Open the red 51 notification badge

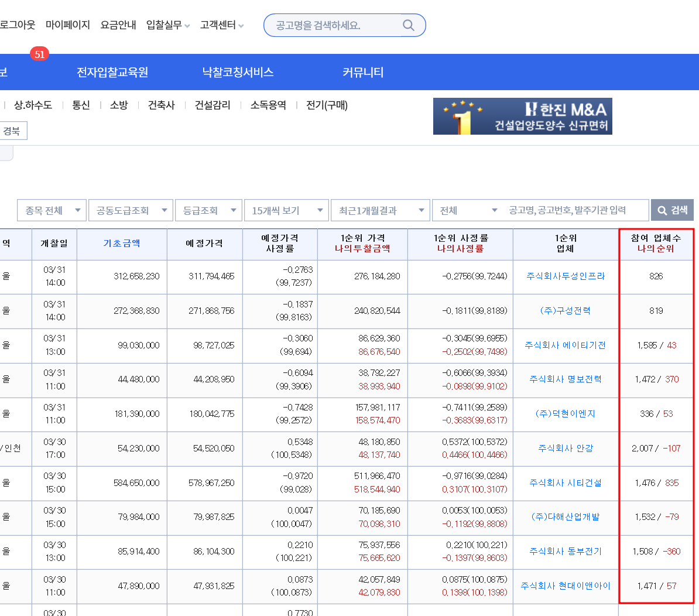click(x=39, y=54)
